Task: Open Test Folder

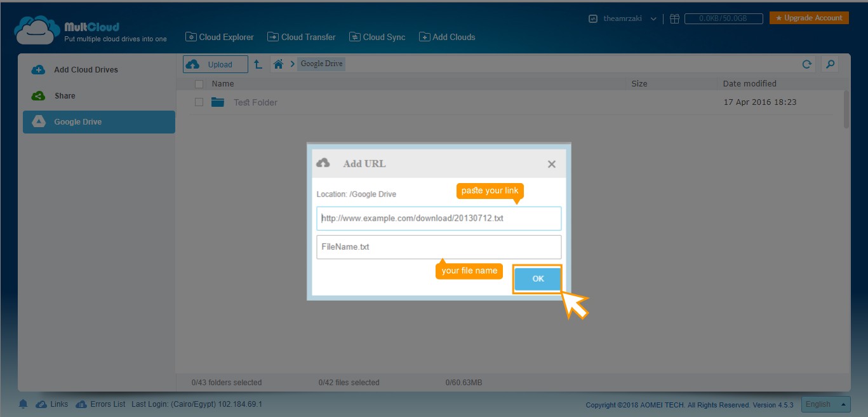Action: (x=255, y=102)
